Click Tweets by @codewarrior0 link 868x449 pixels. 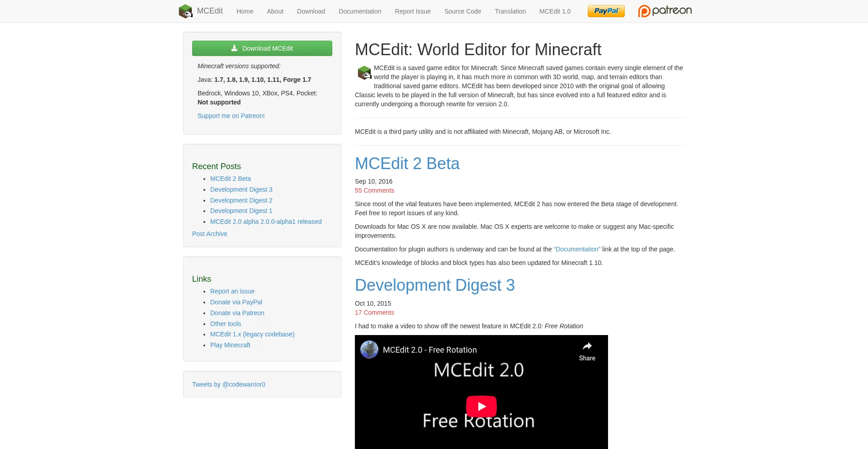click(228, 384)
